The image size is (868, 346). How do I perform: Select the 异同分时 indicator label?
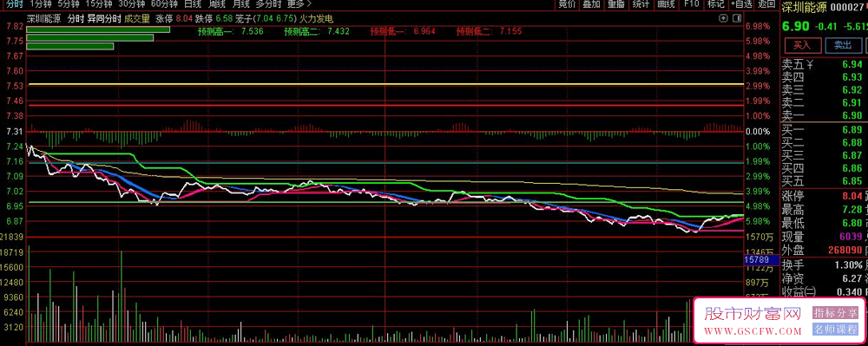[104, 18]
